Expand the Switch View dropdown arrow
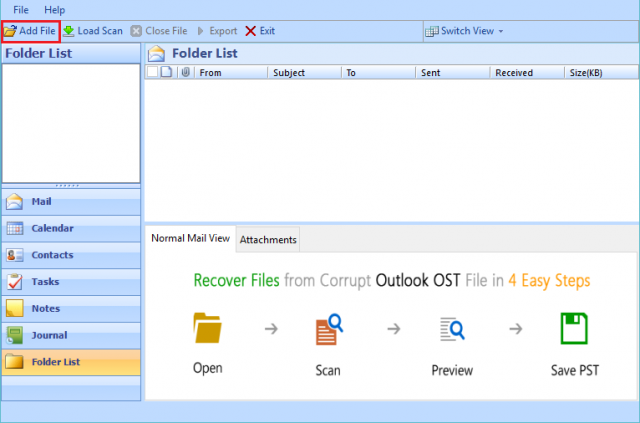This screenshot has width=640, height=423. coord(501,31)
